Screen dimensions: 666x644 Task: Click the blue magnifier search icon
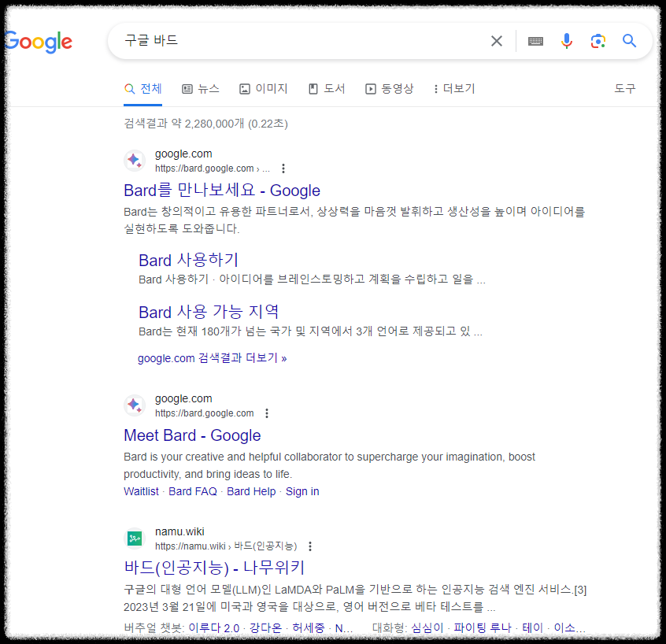click(629, 41)
